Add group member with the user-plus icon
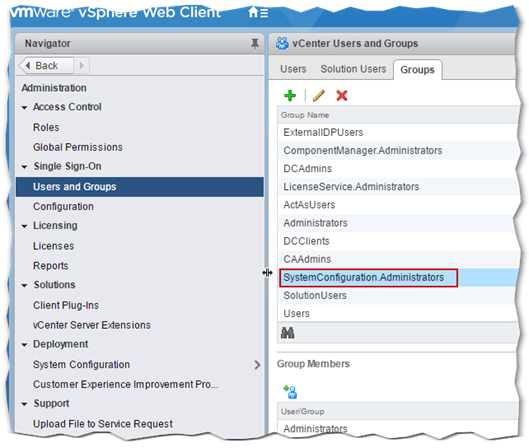The image size is (529, 448). point(290,392)
